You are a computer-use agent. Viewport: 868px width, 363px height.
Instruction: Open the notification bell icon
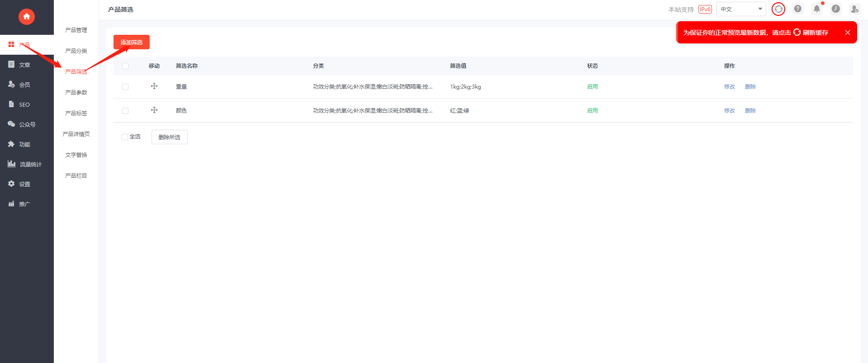tap(817, 9)
